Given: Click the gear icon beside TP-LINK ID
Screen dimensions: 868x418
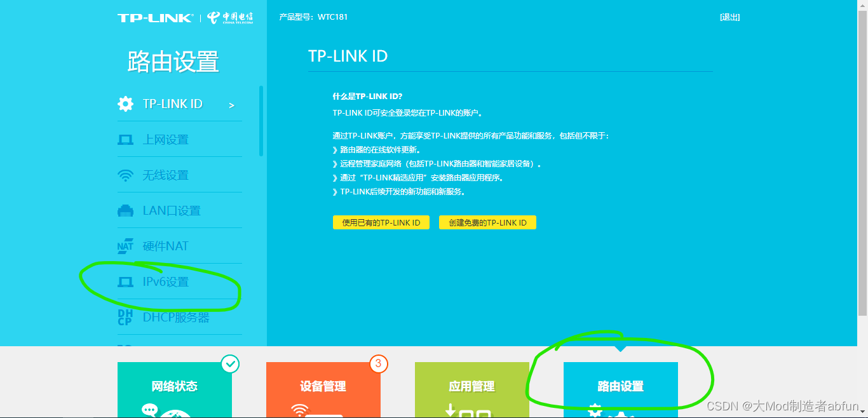Looking at the screenshot, I should [x=126, y=104].
